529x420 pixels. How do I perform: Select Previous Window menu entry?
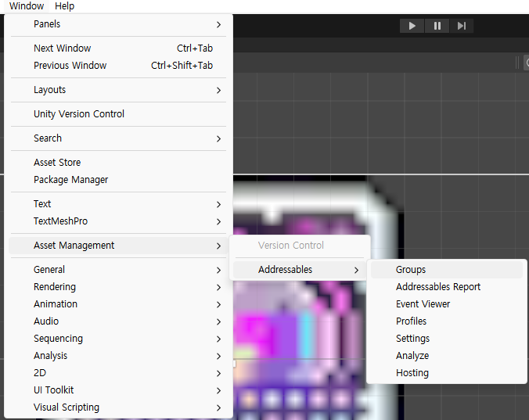point(118,66)
